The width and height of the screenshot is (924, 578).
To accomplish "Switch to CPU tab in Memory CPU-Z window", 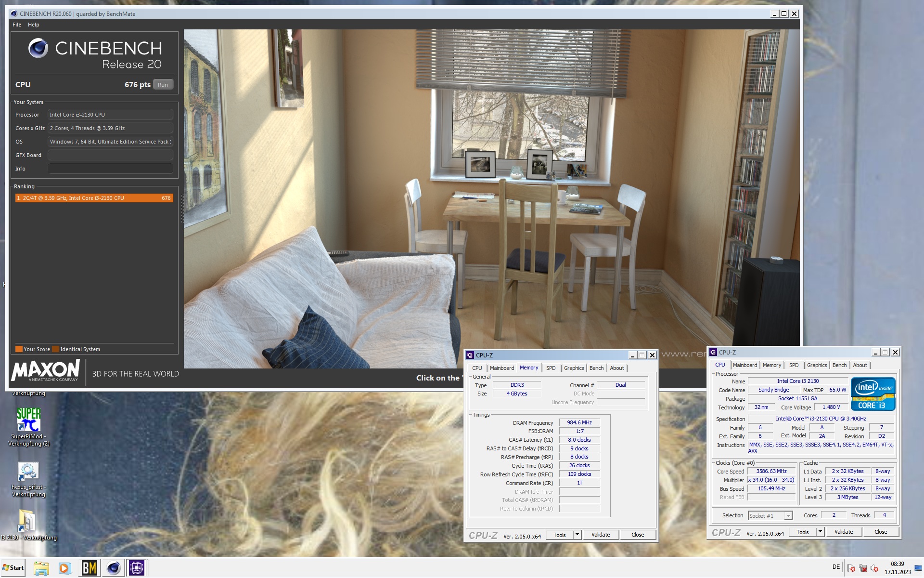I will [477, 368].
